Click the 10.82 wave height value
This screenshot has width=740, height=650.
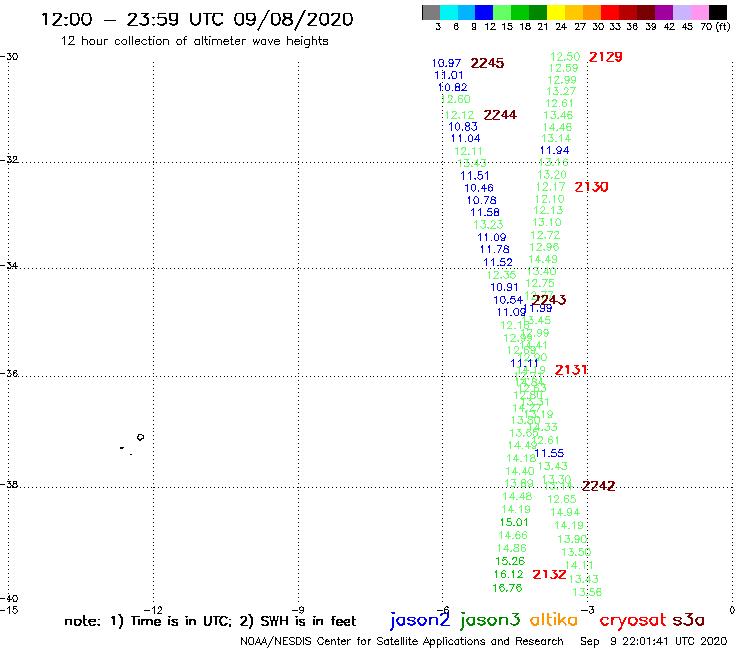[x=453, y=87]
